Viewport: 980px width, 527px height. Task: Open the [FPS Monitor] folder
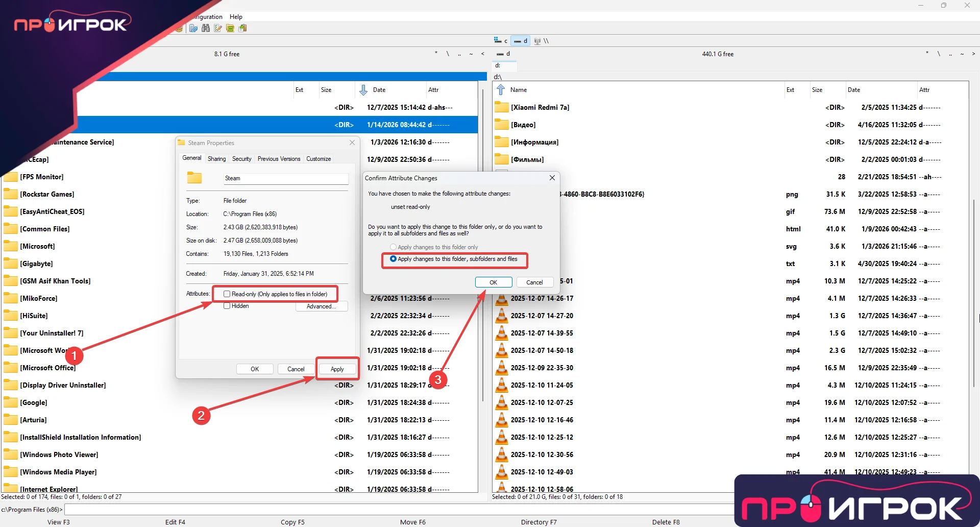(41, 176)
